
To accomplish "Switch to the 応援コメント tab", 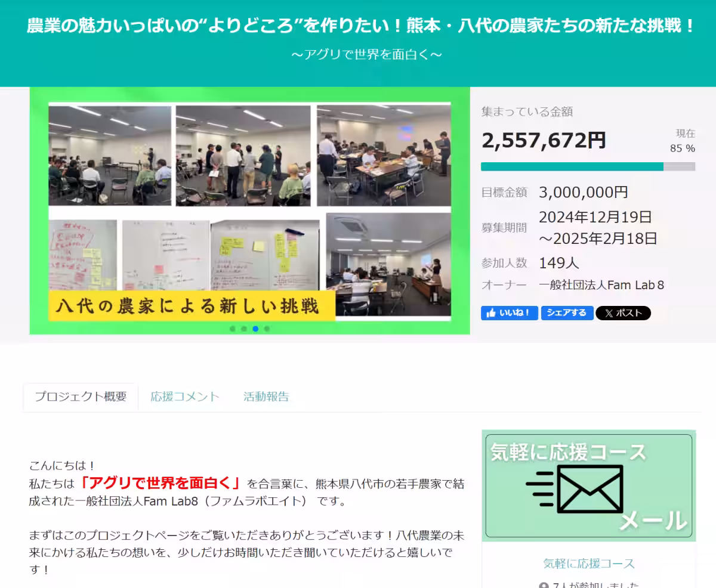I will 185,397.
